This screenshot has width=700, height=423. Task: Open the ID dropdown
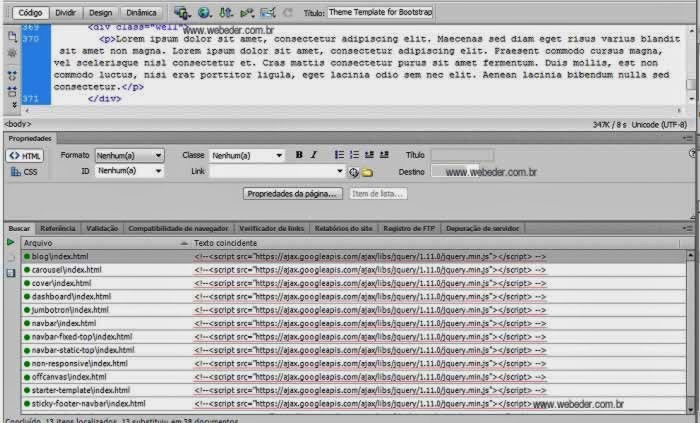coord(129,171)
